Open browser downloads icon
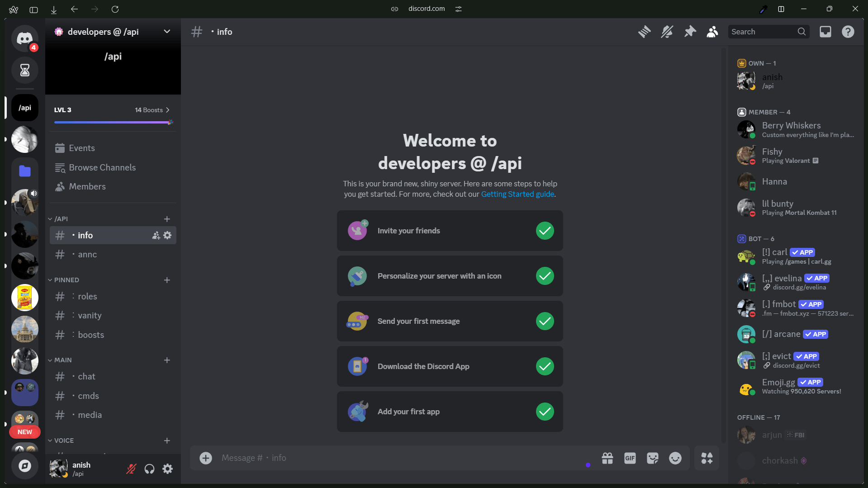This screenshot has width=868, height=488. (x=54, y=9)
